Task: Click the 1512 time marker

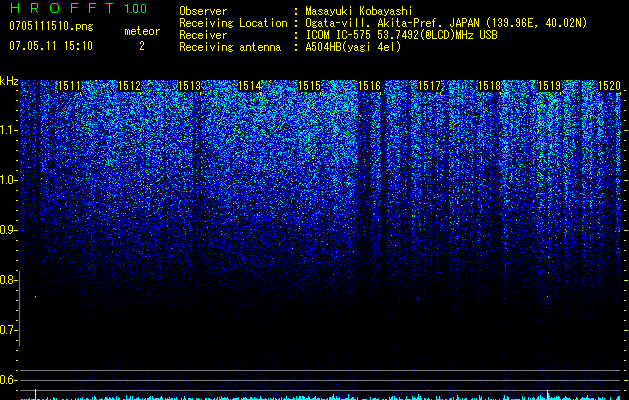Action: pos(130,86)
